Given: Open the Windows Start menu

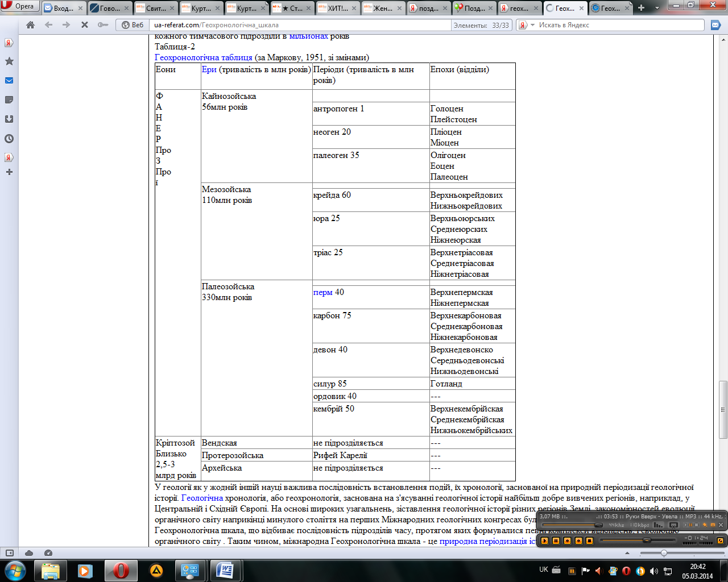Looking at the screenshot, I should coord(15,570).
